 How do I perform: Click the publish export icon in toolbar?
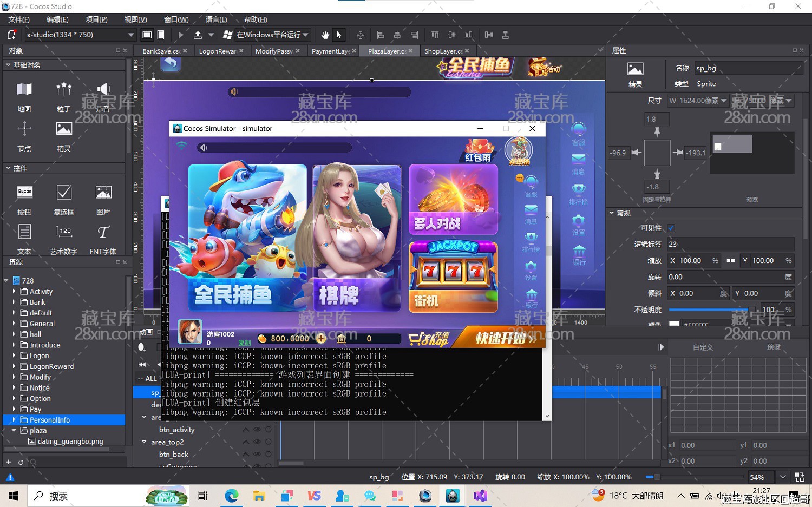coord(198,35)
